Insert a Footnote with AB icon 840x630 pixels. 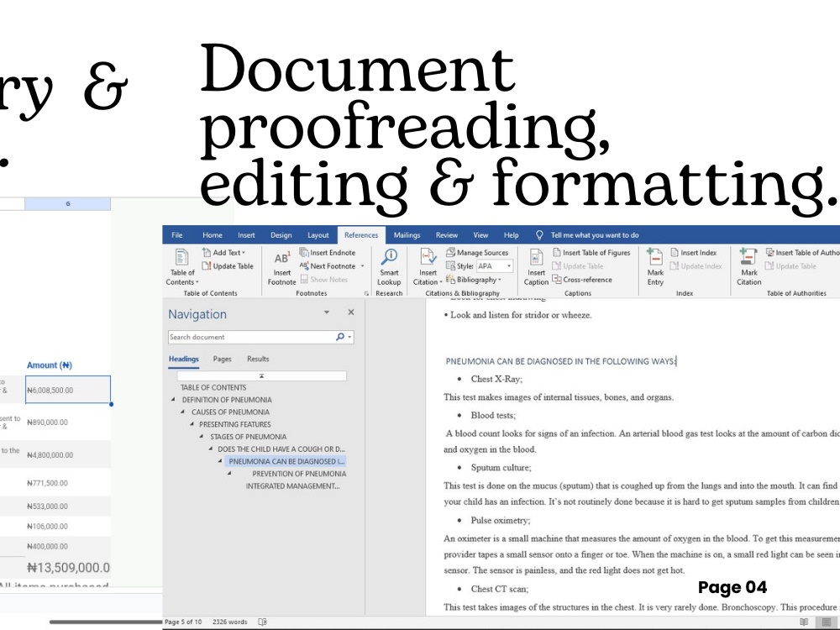click(281, 267)
